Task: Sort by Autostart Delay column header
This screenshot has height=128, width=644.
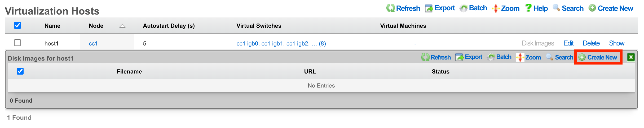Action: pos(169,26)
